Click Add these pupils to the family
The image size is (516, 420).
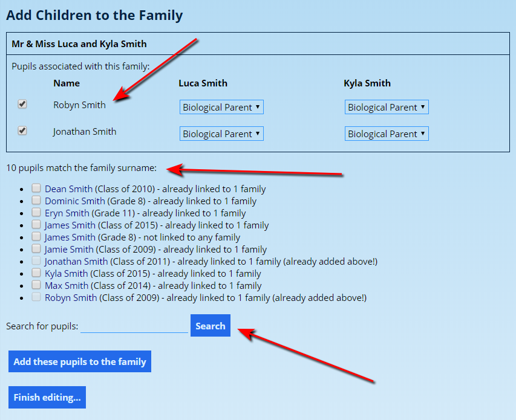click(x=80, y=361)
